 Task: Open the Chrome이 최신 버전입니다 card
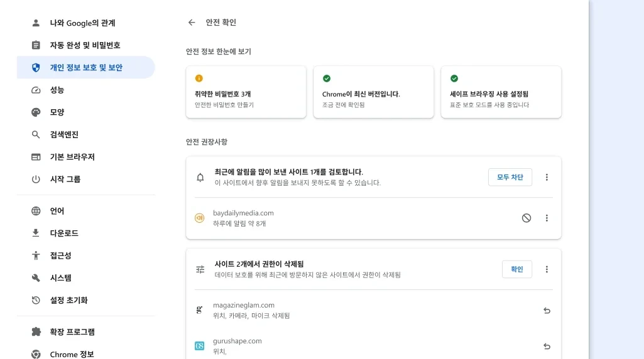click(x=373, y=92)
